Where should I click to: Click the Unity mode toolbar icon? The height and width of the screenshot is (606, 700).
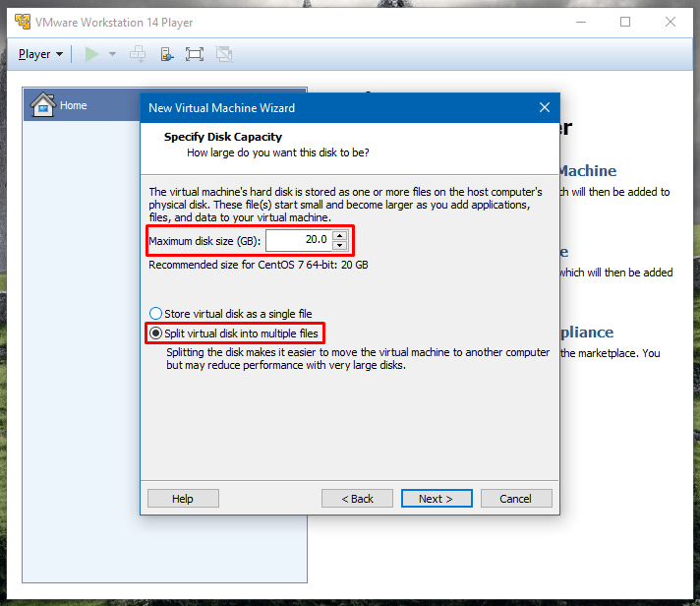(224, 54)
